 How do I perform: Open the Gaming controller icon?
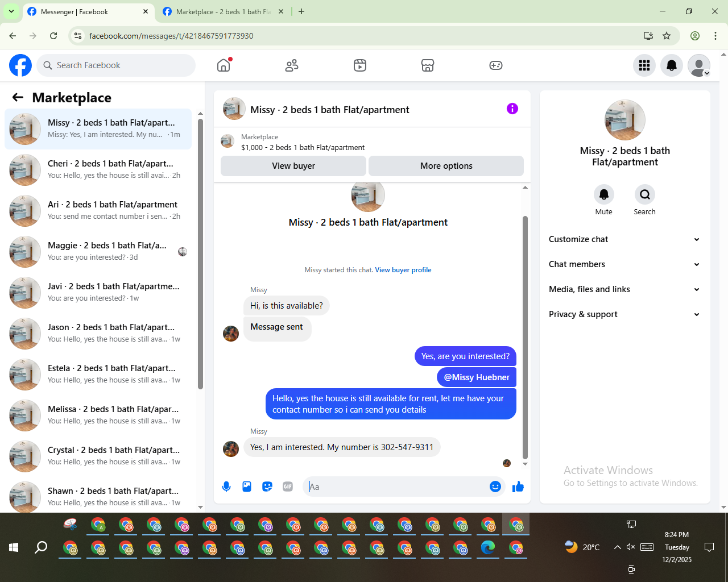click(496, 65)
